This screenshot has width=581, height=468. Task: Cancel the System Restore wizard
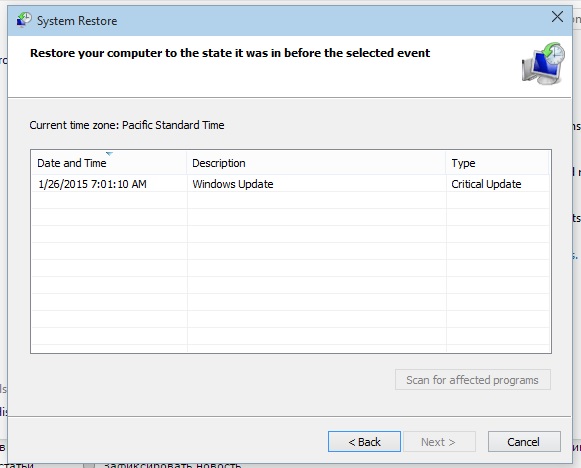click(x=524, y=441)
